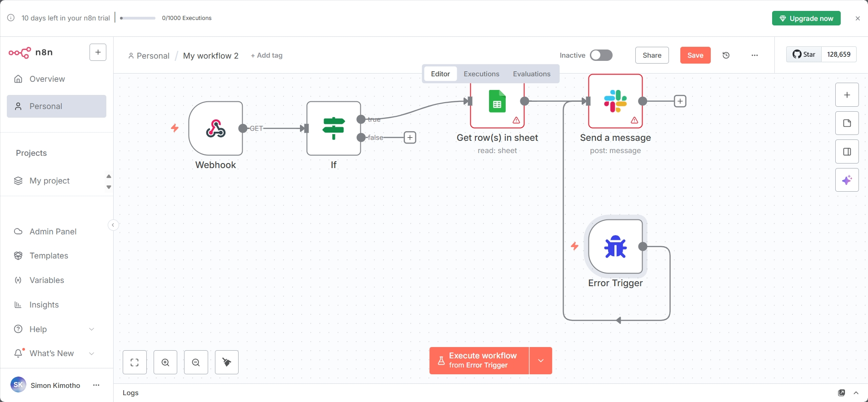The width and height of the screenshot is (868, 402).
Task: Open workflow history
Action: click(726, 55)
